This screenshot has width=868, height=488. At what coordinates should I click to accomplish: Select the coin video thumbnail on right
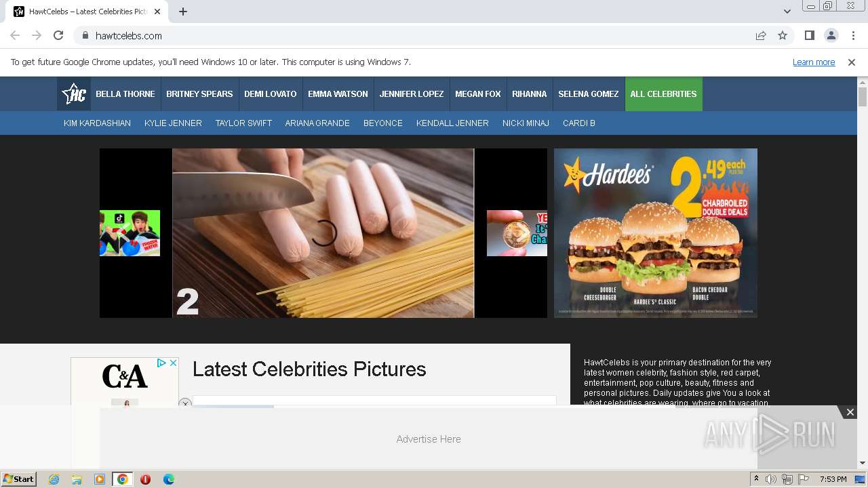517,233
